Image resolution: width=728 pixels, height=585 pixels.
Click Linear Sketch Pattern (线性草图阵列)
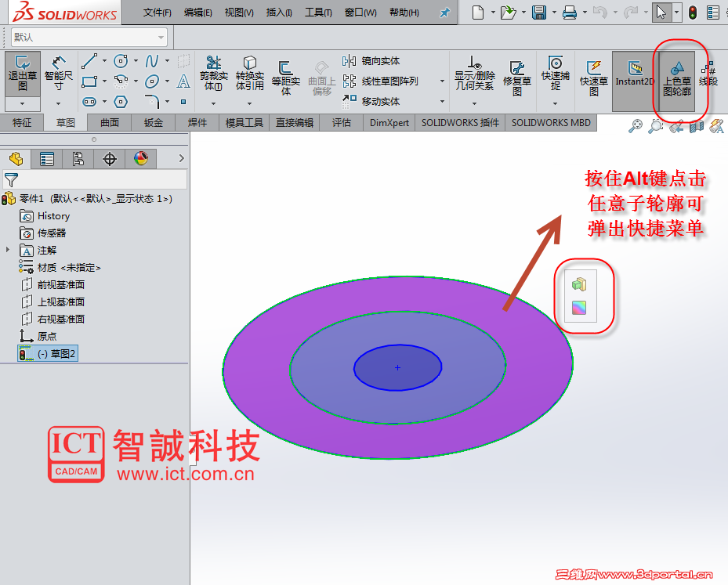381,81
